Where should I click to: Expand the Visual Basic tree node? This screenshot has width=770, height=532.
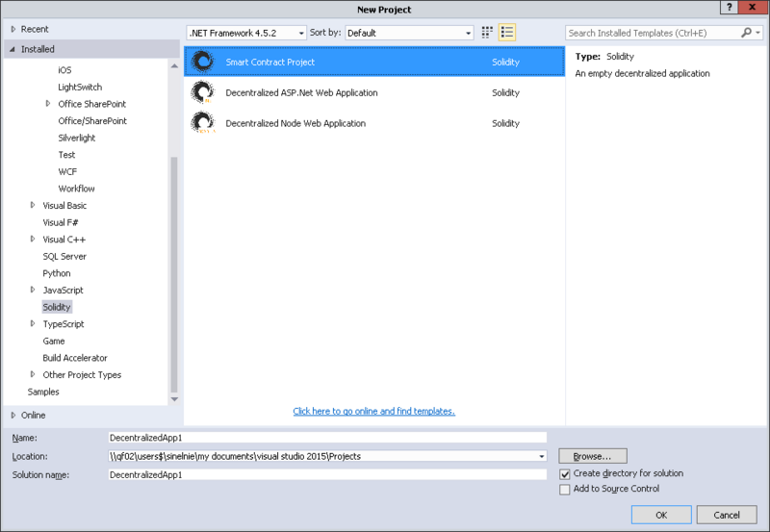click(x=33, y=205)
